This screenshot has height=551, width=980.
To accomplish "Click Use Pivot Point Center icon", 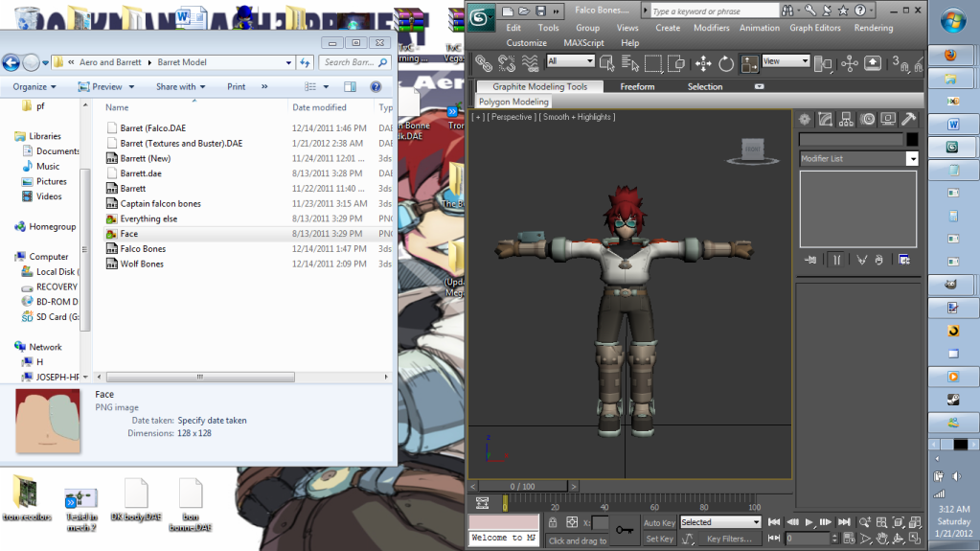I will [x=823, y=63].
